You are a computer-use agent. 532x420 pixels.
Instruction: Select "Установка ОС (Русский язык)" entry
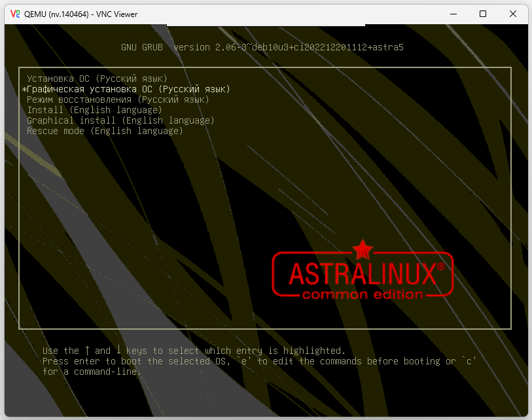click(x=97, y=79)
